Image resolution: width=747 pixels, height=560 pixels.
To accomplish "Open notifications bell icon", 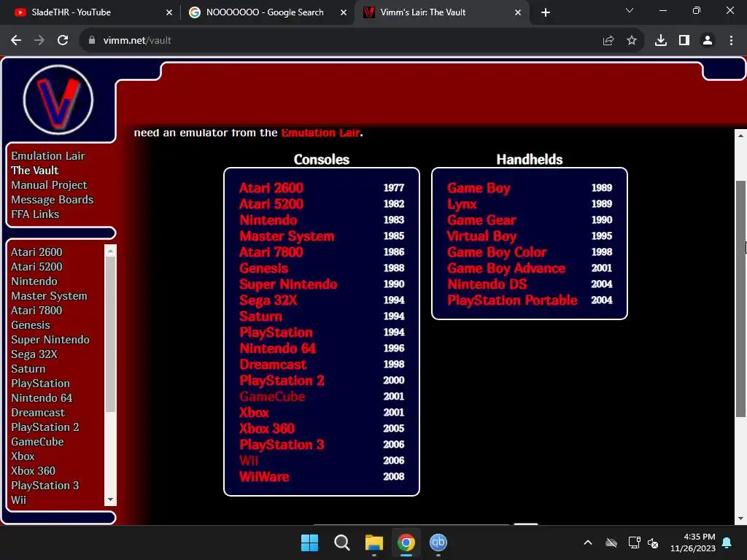I will [x=727, y=542].
